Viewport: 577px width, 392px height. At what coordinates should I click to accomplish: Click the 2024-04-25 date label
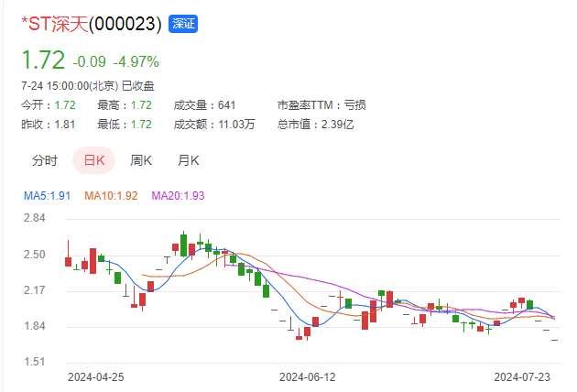96,377
